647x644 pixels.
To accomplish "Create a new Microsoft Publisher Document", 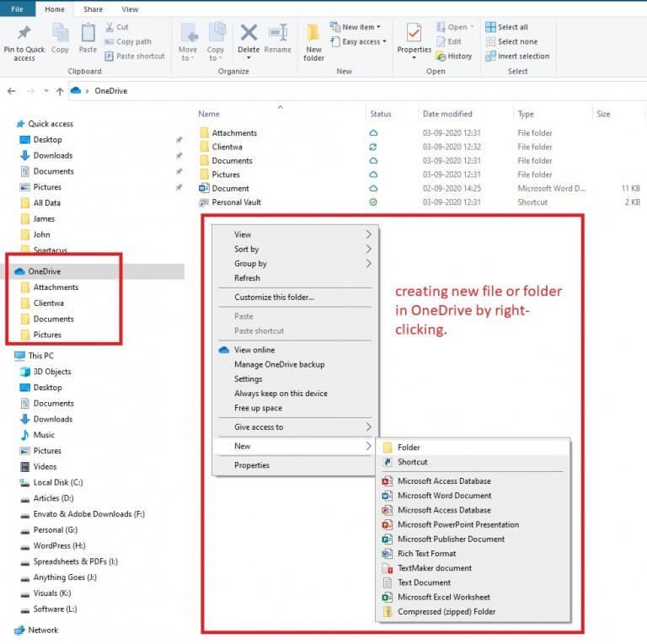I will point(473,539).
